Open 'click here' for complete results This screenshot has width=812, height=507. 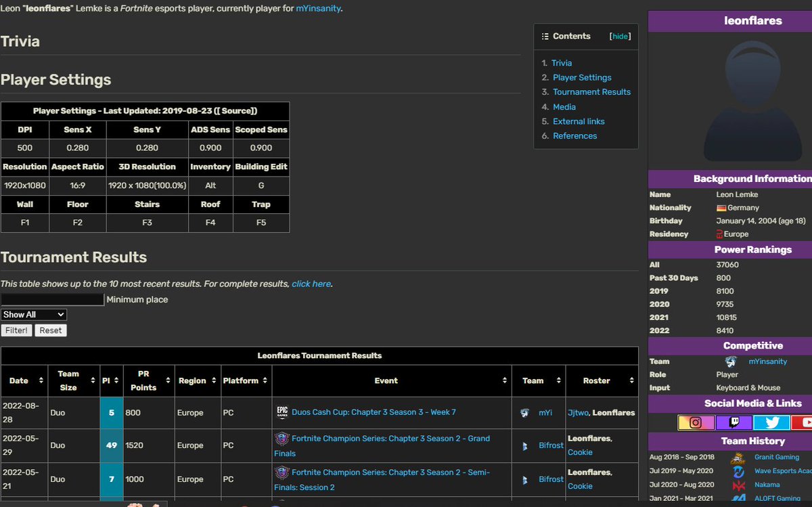coord(311,284)
